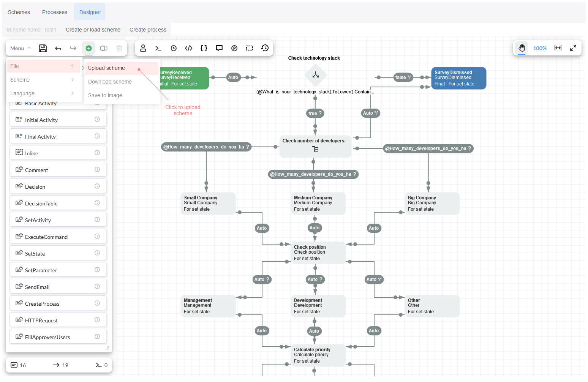Select the DecisionTable element
Image resolution: width=588 pixels, height=382 pixels.
point(58,203)
